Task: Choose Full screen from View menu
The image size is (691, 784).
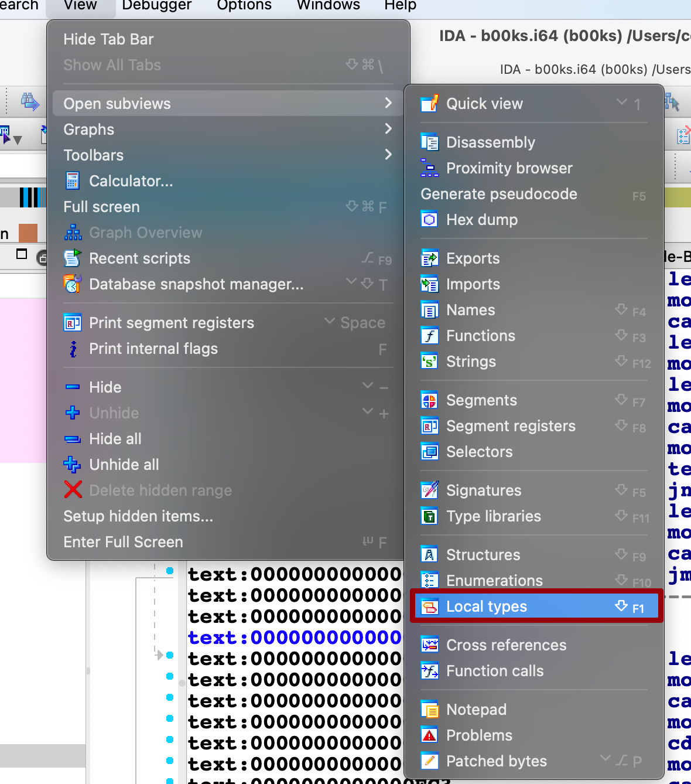Action: click(228, 207)
